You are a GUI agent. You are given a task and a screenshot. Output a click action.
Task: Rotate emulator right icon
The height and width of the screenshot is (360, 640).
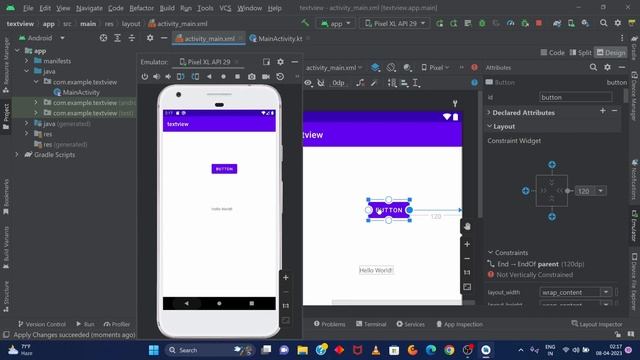(195, 77)
